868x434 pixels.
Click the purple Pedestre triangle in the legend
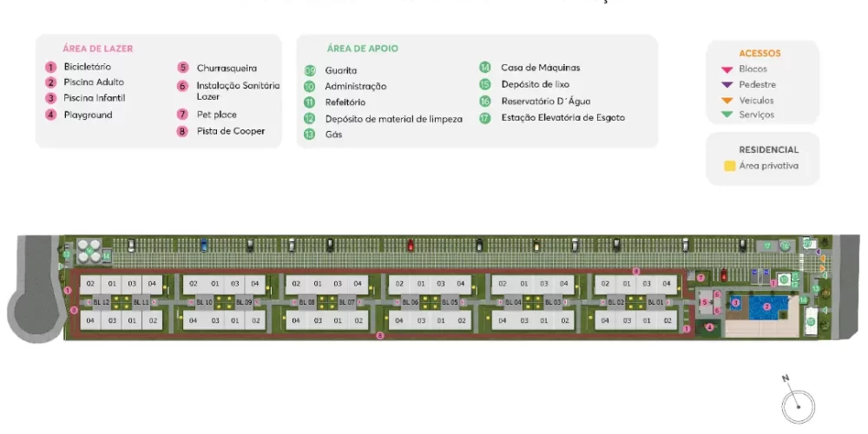pyautogui.click(x=727, y=85)
